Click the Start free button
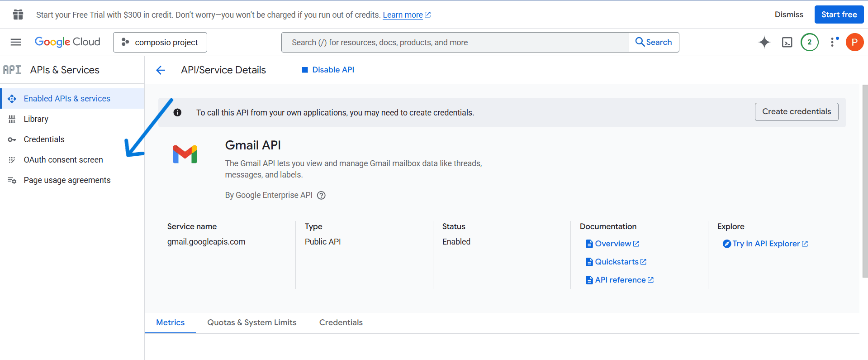The width and height of the screenshot is (868, 360). (x=839, y=14)
